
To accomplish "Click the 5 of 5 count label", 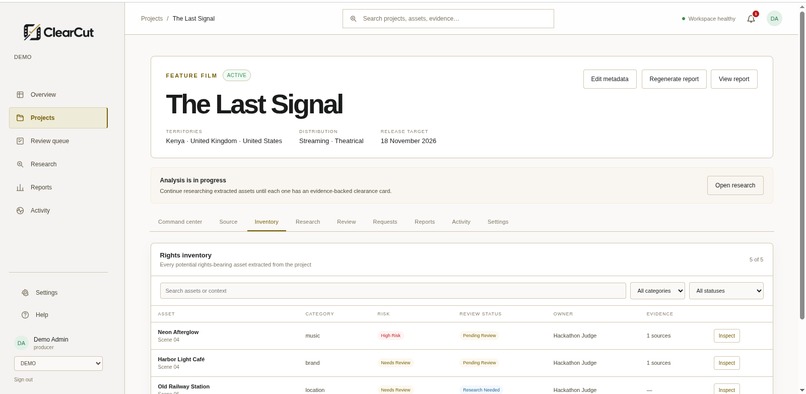I will point(756,260).
